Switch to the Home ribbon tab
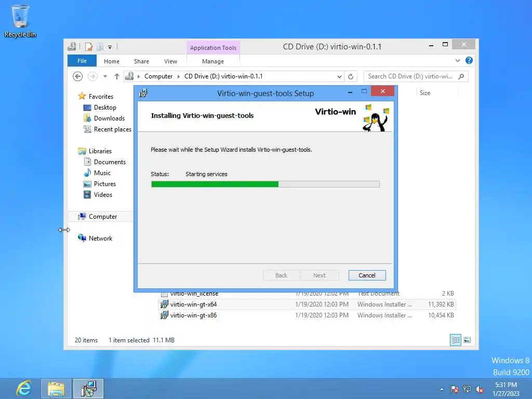 (112, 61)
